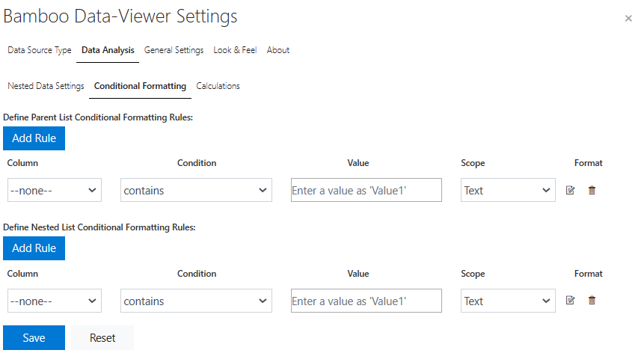Open the General Settings tab
Image resolution: width=644 pixels, height=356 pixels.
coord(174,50)
